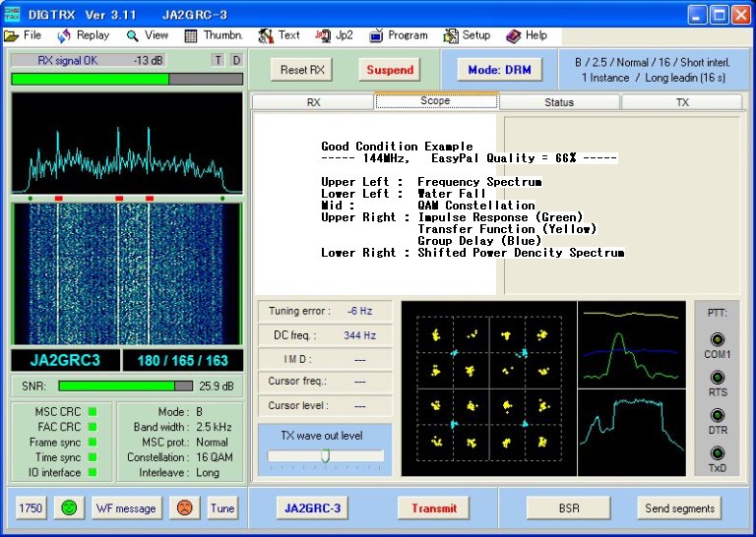The image size is (756, 537).
Task: Switch to the TX tab
Action: pos(682,102)
